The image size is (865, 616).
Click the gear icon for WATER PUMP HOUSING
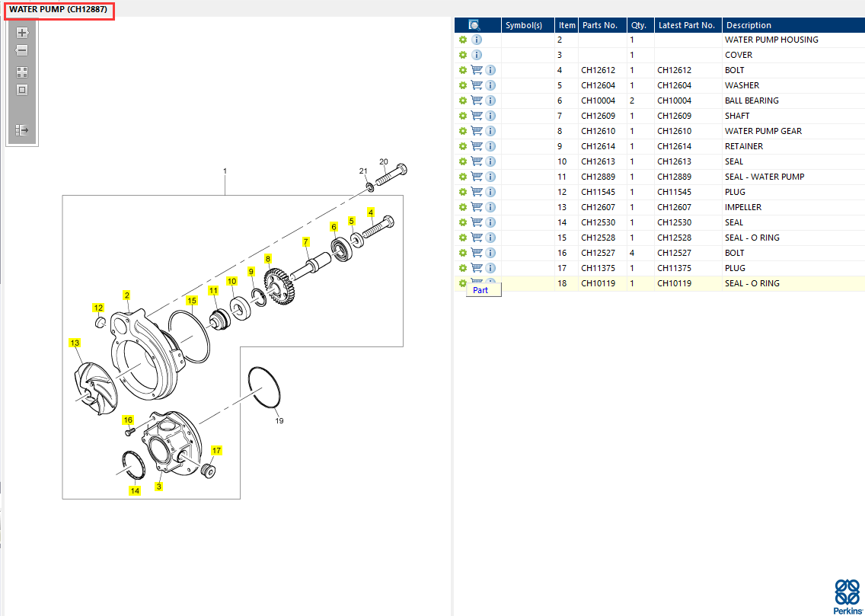pyautogui.click(x=463, y=40)
